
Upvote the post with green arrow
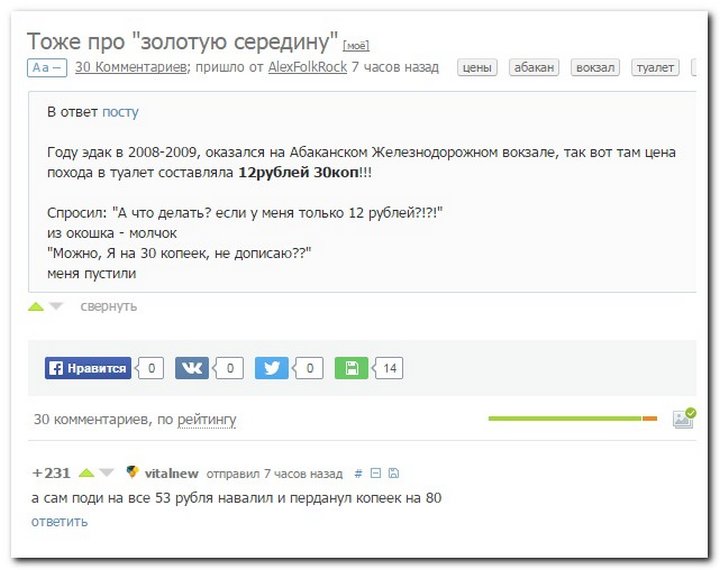point(36,306)
